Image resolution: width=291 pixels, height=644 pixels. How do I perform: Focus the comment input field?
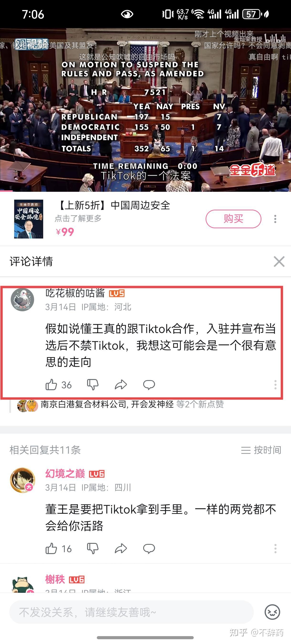coord(131,612)
